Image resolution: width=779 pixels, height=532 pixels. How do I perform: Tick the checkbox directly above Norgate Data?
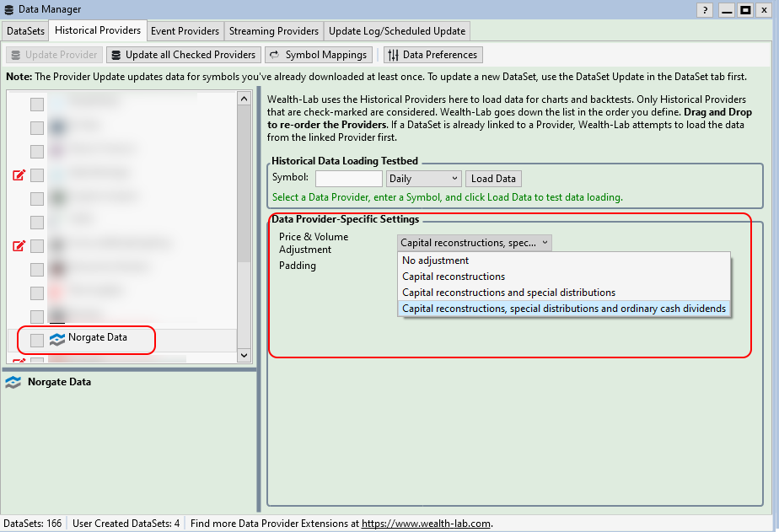coord(37,316)
